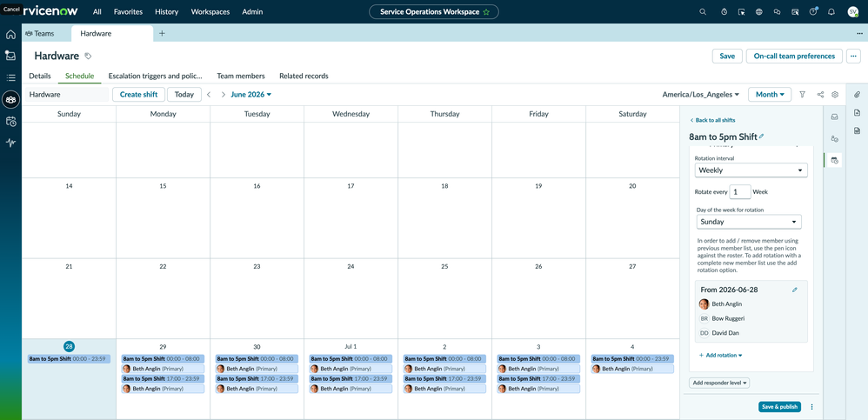
Task: Click the Rotate every number field
Action: click(740, 192)
